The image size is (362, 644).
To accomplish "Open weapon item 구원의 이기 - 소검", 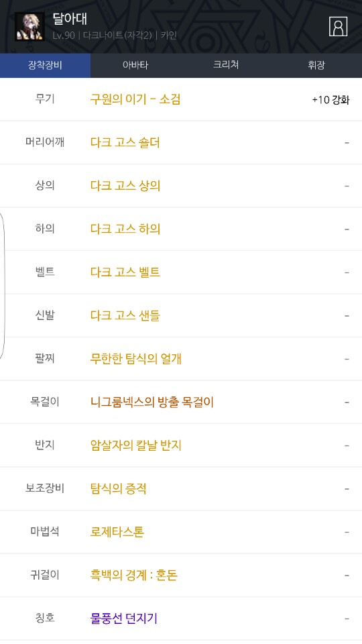I will pyautogui.click(x=135, y=99).
